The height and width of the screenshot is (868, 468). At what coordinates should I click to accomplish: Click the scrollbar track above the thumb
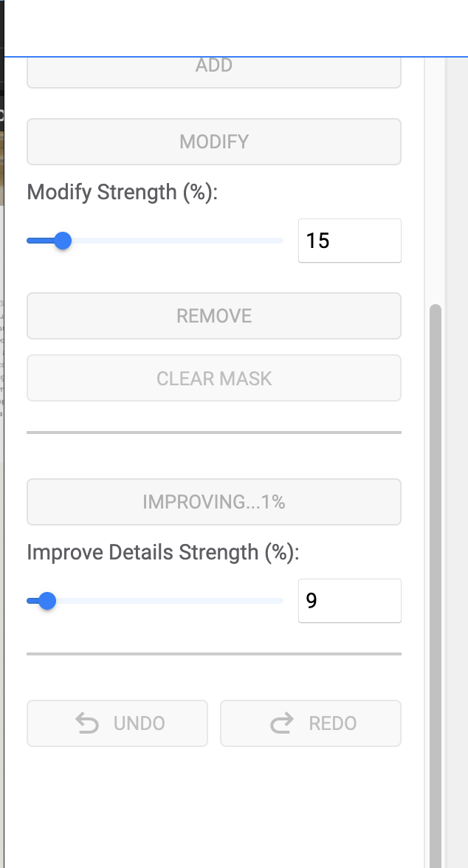pos(436,185)
